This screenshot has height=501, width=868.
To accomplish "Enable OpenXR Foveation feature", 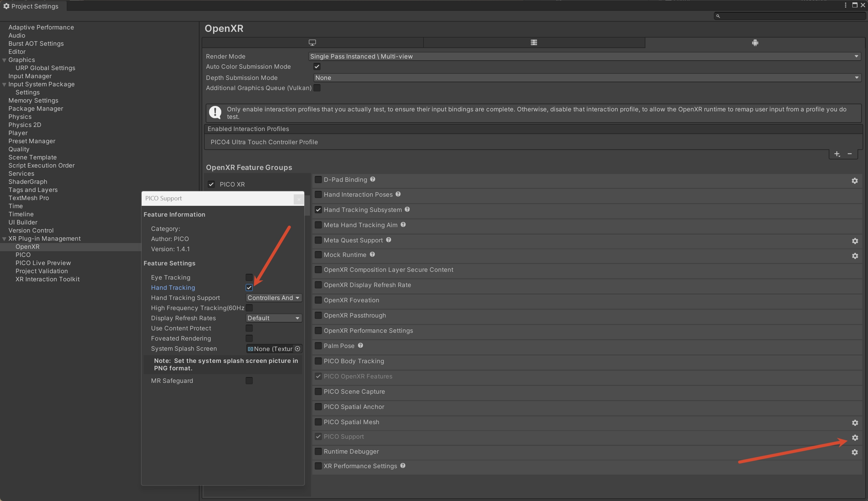I will [318, 300].
